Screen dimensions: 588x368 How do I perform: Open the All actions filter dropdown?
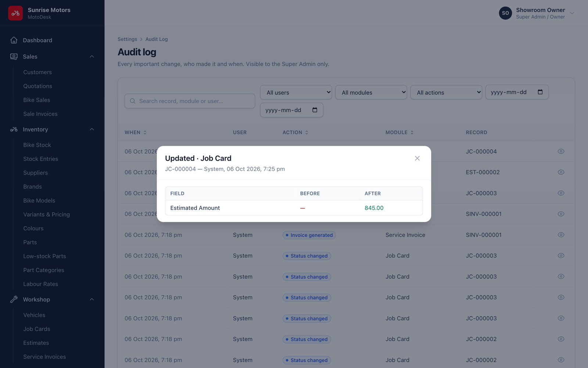[x=446, y=92]
